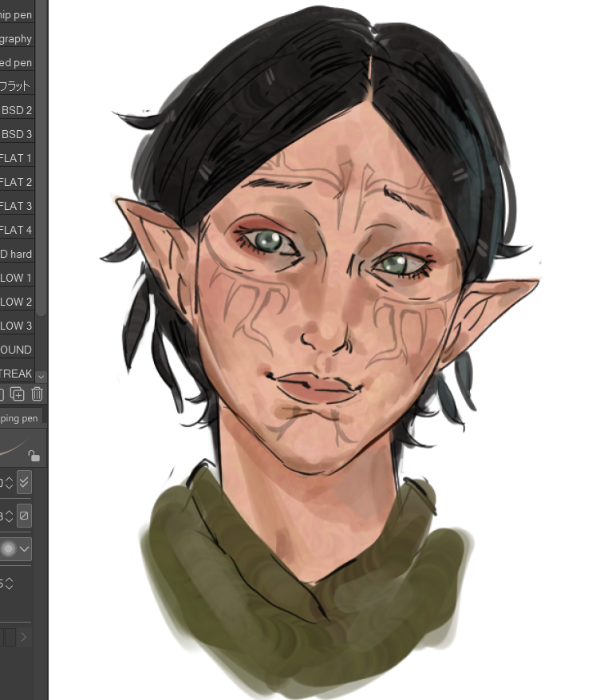Click stepper arrows below the anti-aliasing dropdown
This screenshot has width=596, height=700.
pyautogui.click(x=9, y=583)
